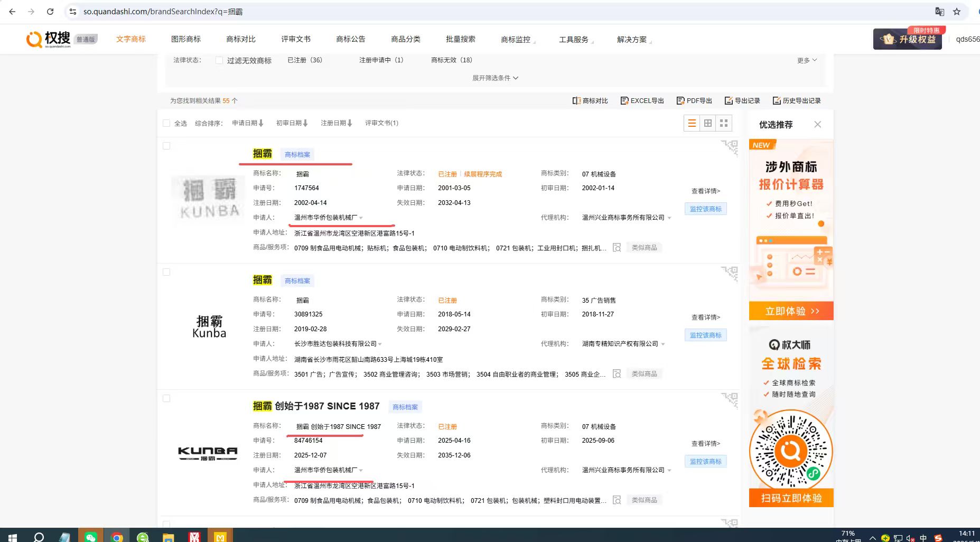Select checkbox for trademark 30891325
980x542 pixels.
pos(166,272)
